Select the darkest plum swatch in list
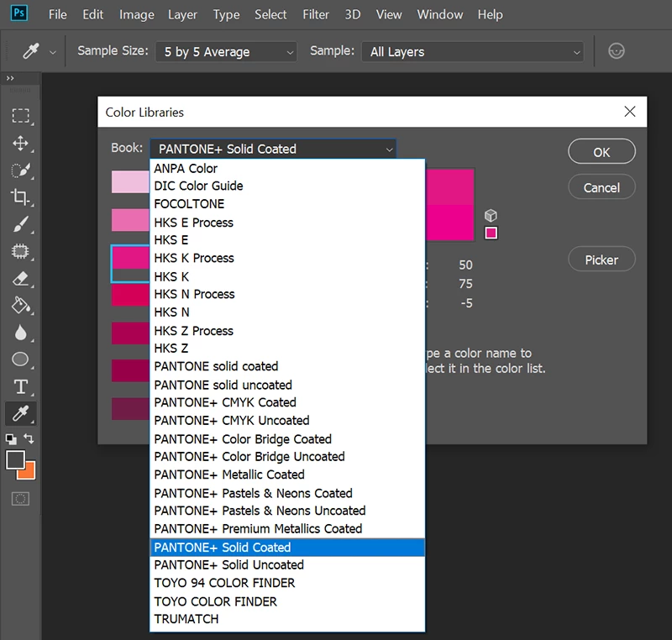This screenshot has height=640, width=672. 130,409
